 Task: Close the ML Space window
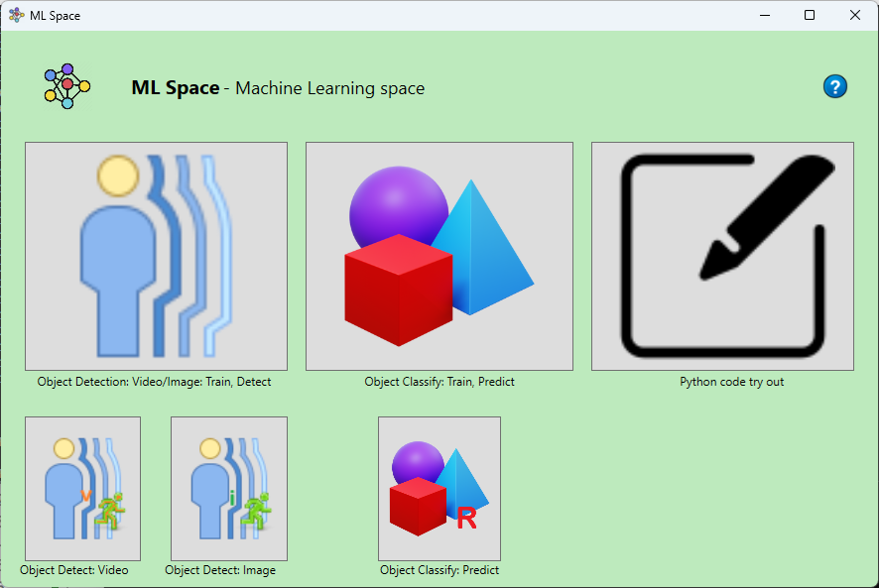(x=854, y=15)
